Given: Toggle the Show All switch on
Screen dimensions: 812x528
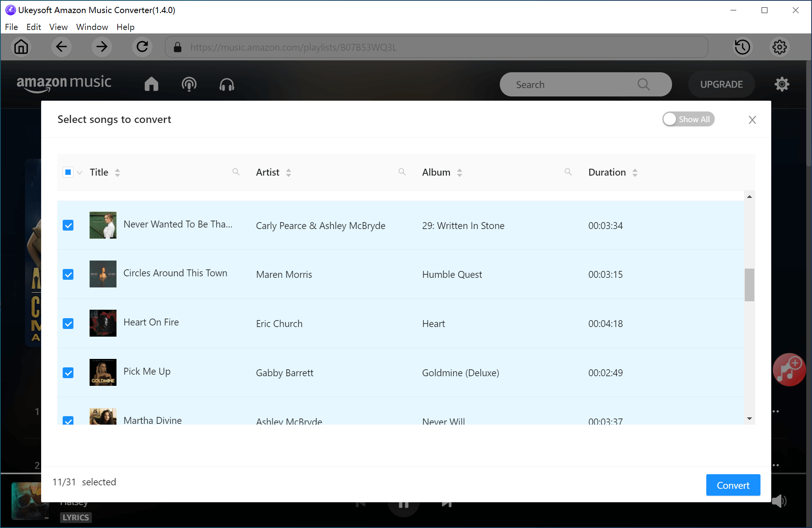Looking at the screenshot, I should (x=688, y=119).
